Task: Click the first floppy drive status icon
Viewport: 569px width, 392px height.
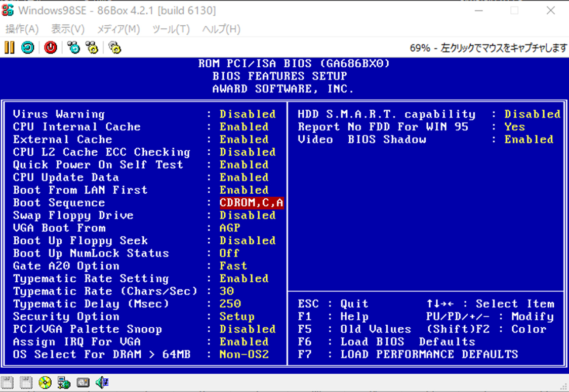Action: coord(7,382)
